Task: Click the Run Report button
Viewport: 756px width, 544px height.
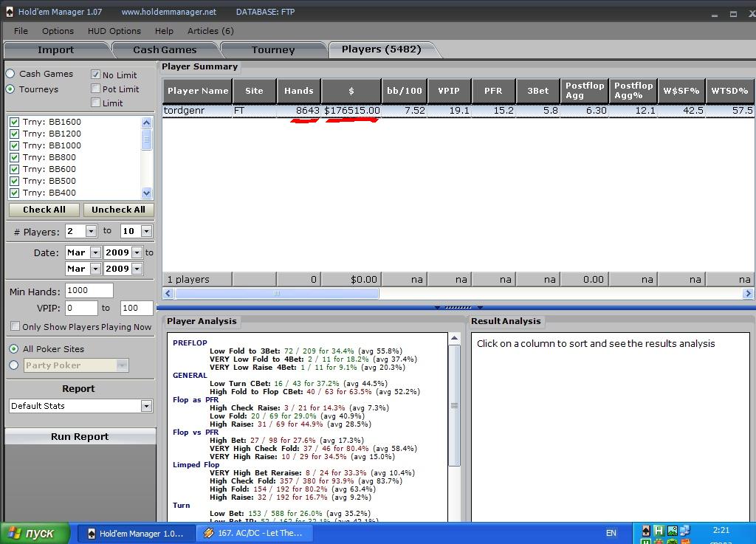Action: tap(80, 436)
